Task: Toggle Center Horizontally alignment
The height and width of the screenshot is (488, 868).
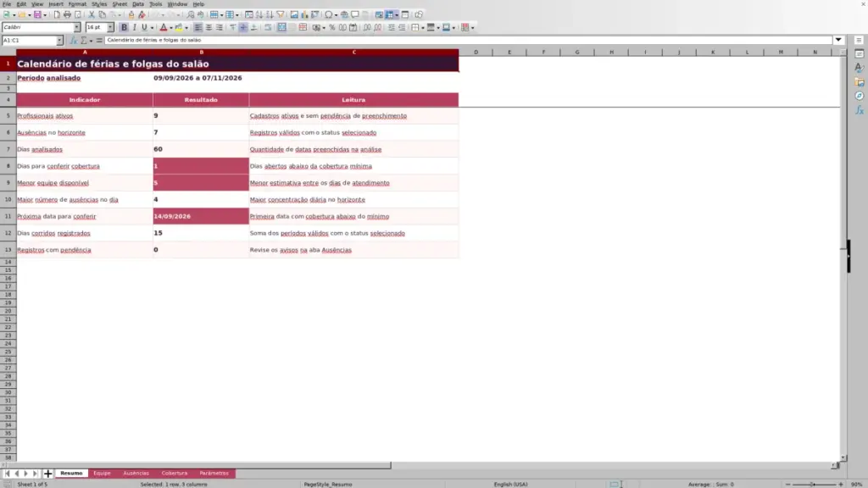Action: (x=209, y=28)
